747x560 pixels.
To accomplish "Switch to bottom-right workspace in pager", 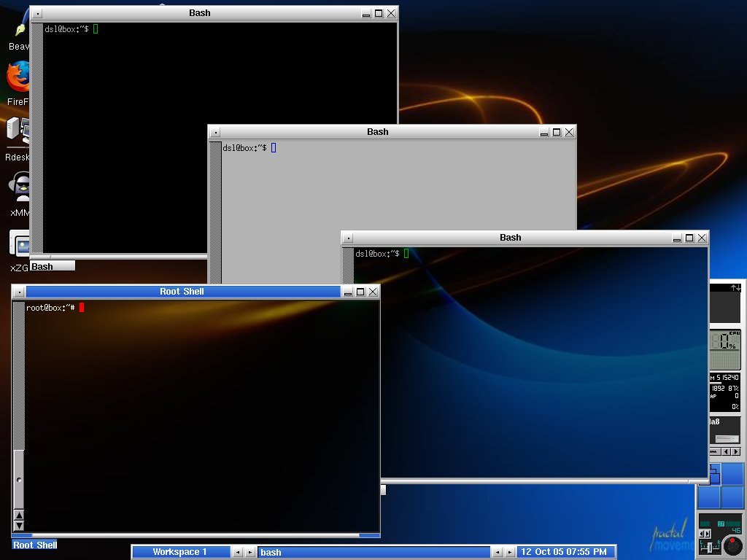I will pyautogui.click(x=732, y=497).
